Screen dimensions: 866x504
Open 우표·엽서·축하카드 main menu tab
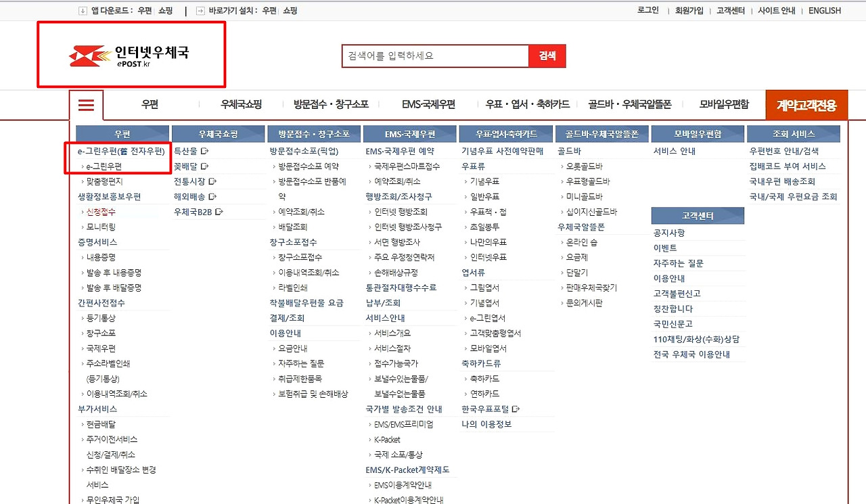[x=528, y=105]
